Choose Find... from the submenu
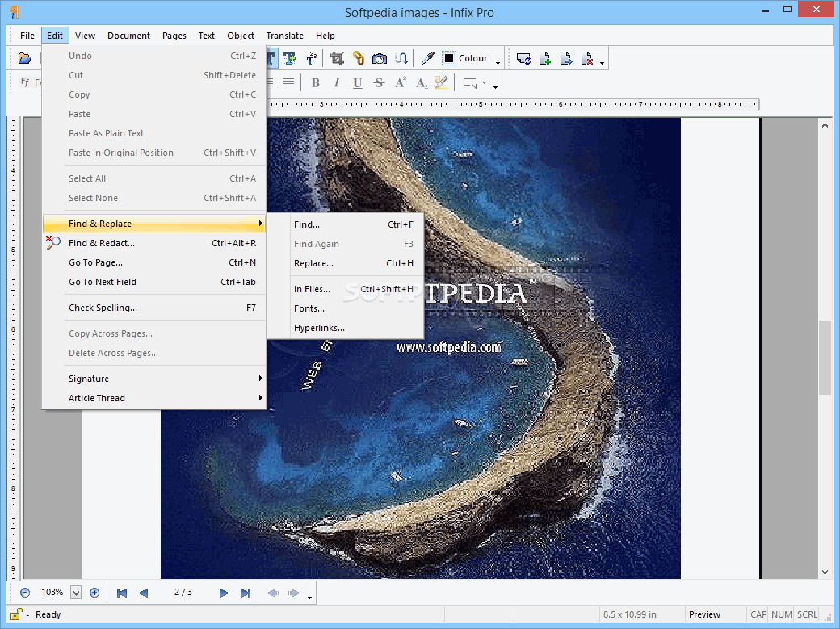The image size is (840, 629). pos(346,224)
